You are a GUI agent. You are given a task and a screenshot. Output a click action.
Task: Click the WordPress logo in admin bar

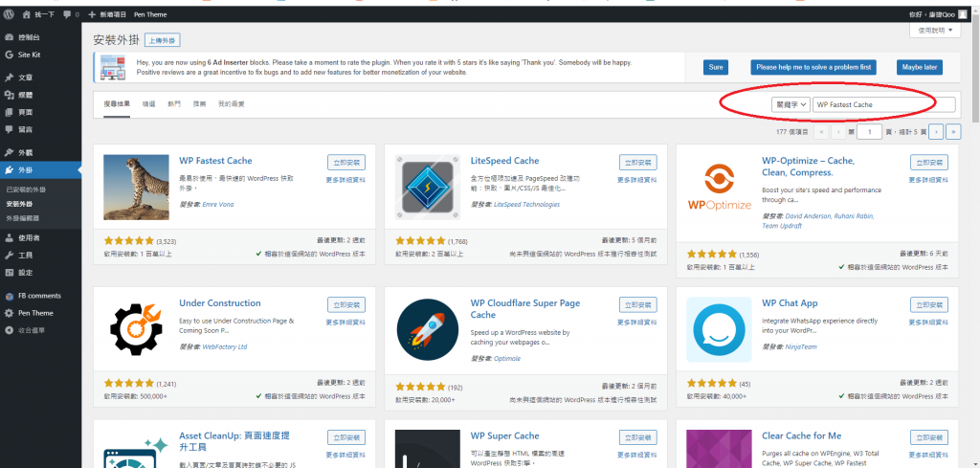click(x=9, y=15)
